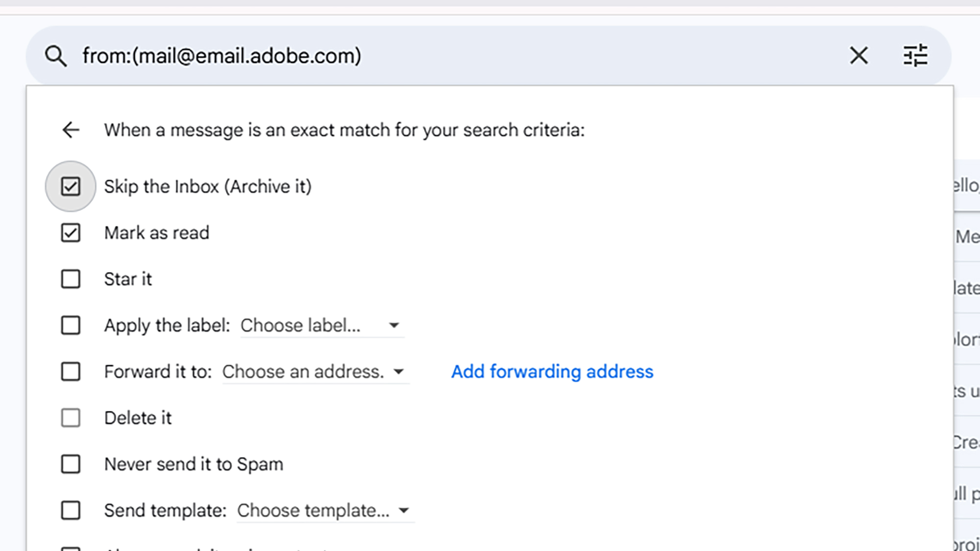Viewport: 980px width, 551px height.
Task: Go back using the left arrow
Action: click(71, 130)
